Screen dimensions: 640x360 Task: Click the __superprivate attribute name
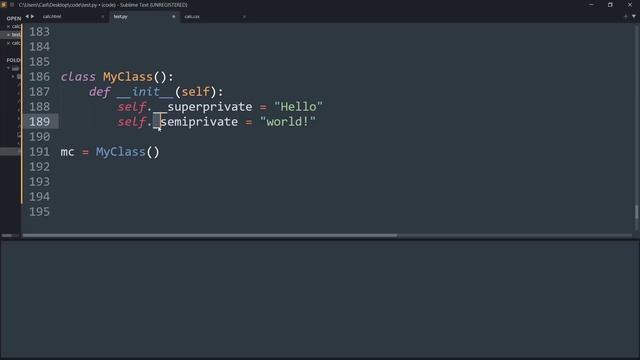pyautogui.click(x=203, y=107)
